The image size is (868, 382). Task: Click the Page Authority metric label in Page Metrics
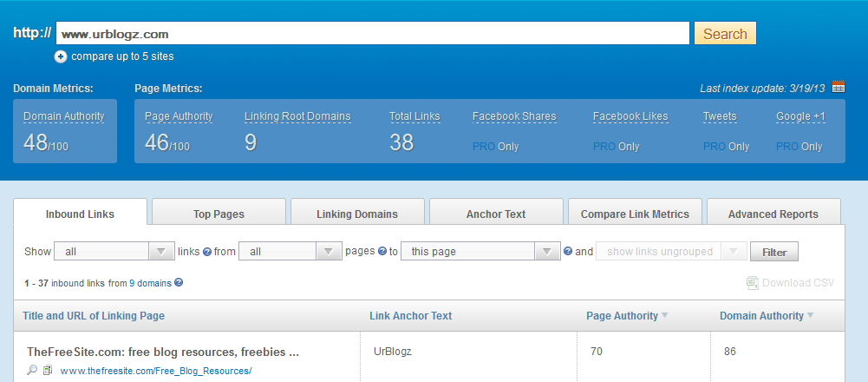(179, 116)
